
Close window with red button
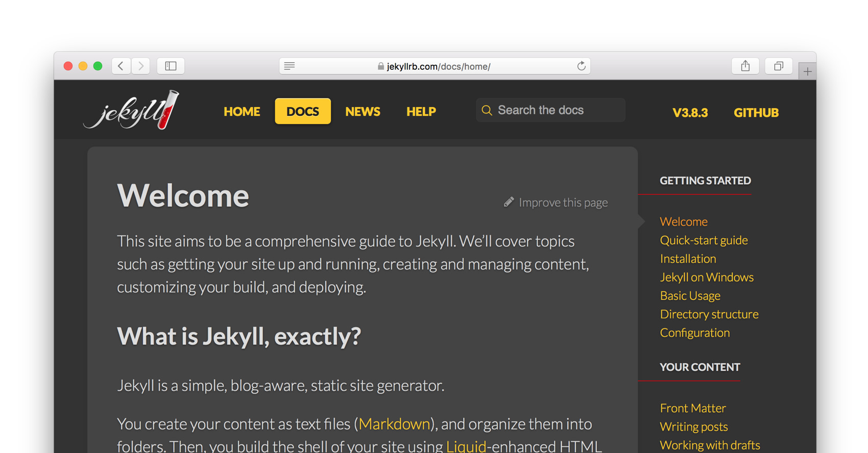coord(68,66)
